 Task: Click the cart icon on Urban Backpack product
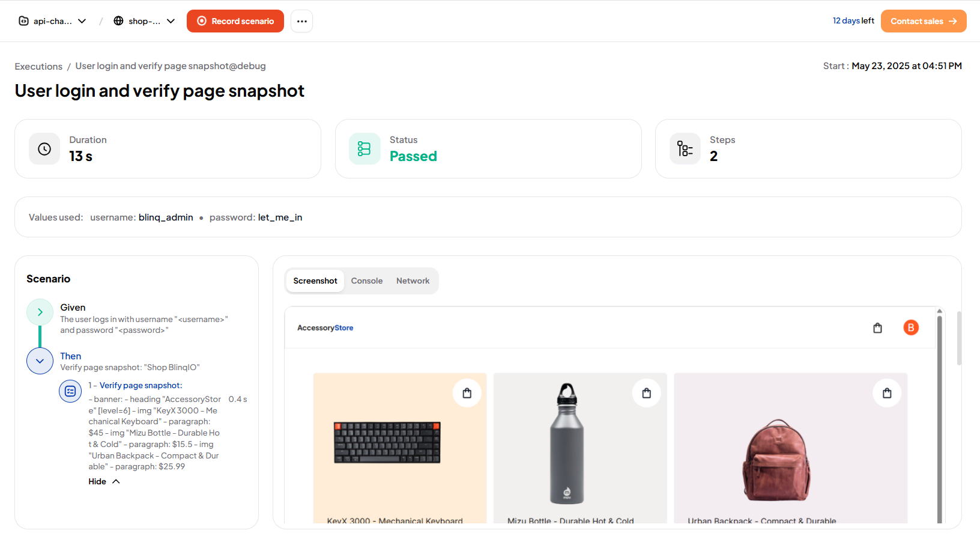tap(887, 392)
